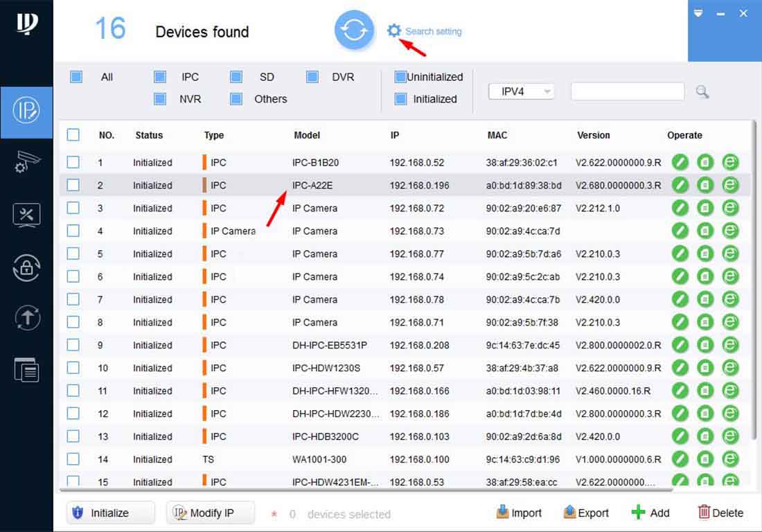Open the Modify IP sidebar section
Screen dimensions: 762x532
[x=26, y=111]
